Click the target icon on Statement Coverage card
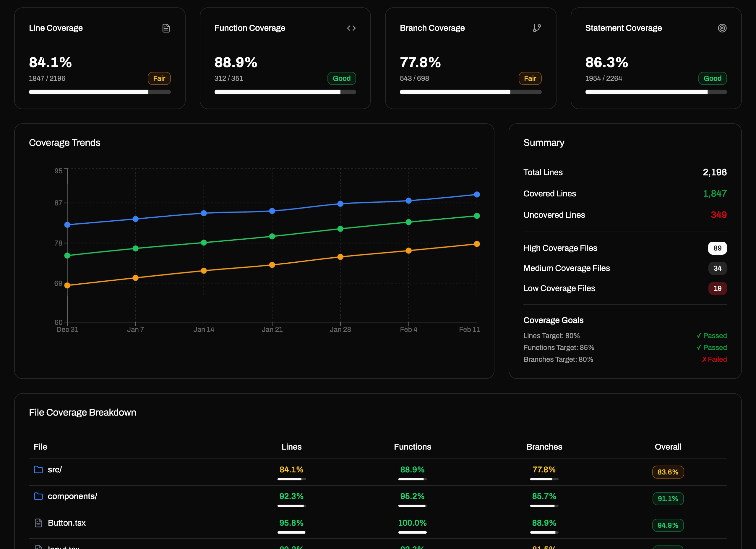The height and width of the screenshot is (549, 756). [x=722, y=28]
